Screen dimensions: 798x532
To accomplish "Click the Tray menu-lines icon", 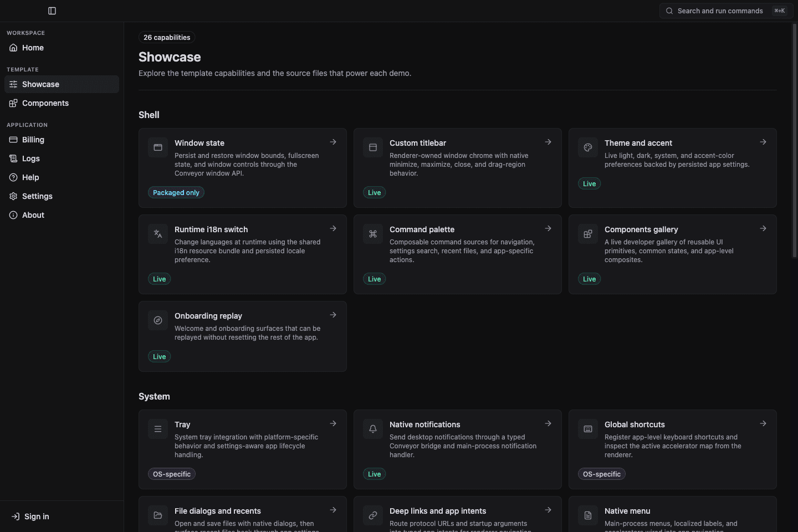I will coord(158,429).
